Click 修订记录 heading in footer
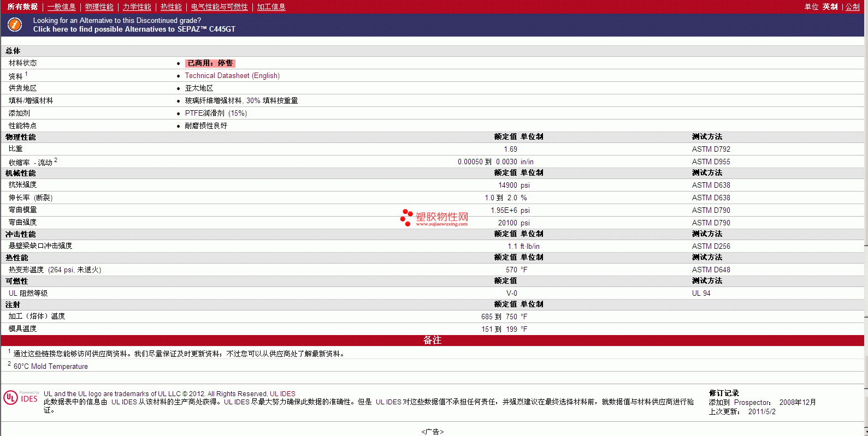Screen dimensions: 868x436 [724, 393]
